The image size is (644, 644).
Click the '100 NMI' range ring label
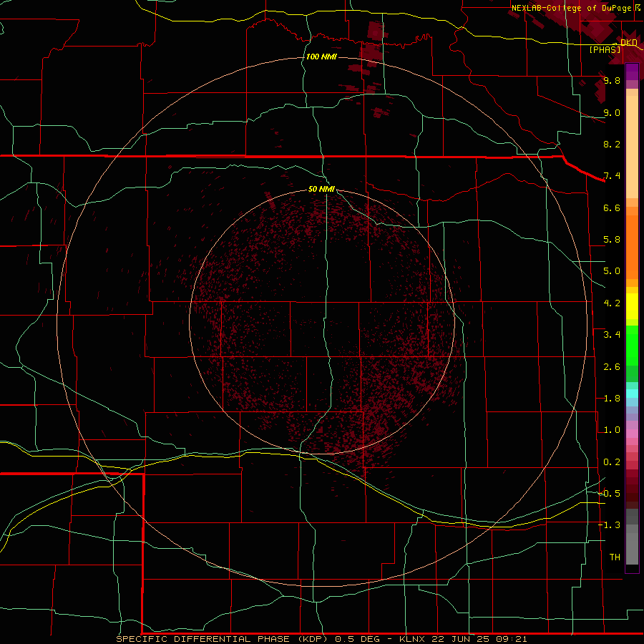321,57
